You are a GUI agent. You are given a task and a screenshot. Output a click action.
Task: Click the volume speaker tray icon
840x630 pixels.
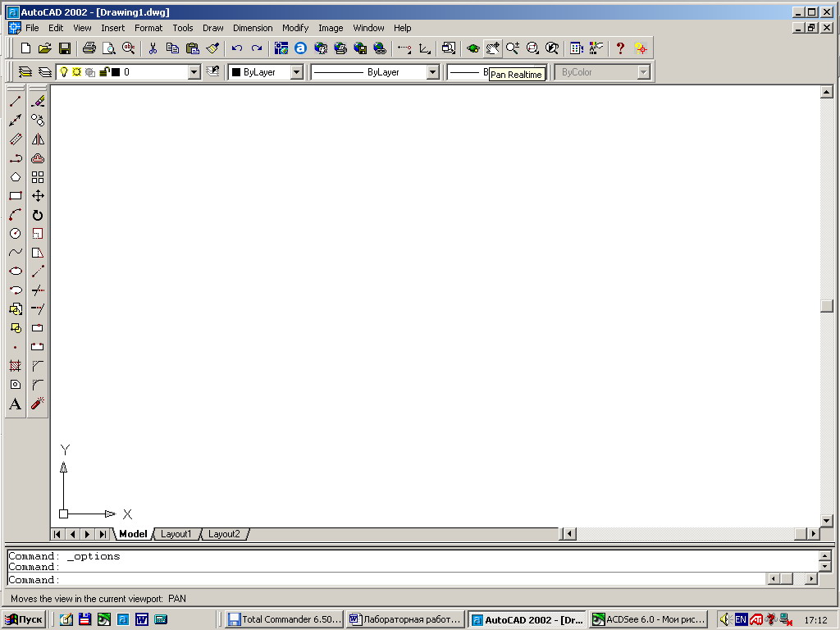pos(725,619)
